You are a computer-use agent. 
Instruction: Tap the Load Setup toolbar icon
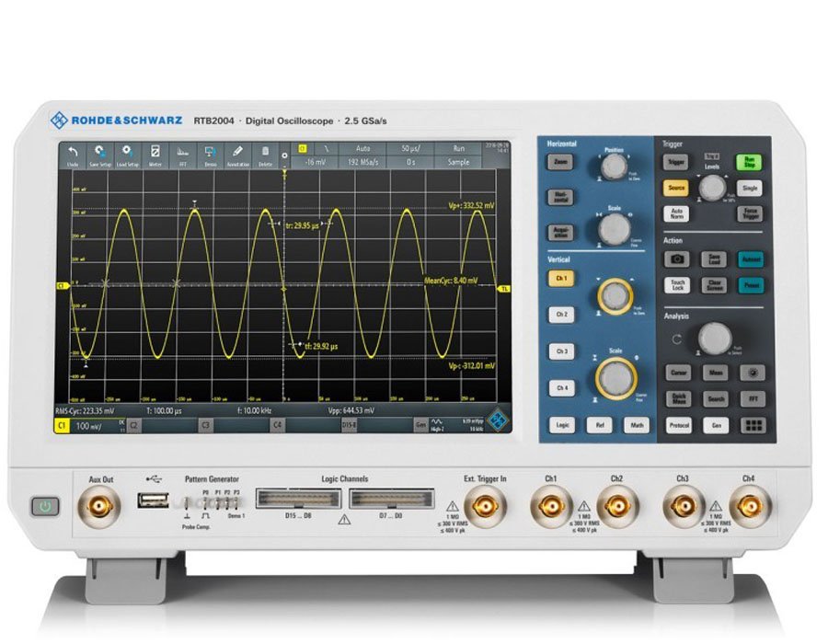[127, 154]
